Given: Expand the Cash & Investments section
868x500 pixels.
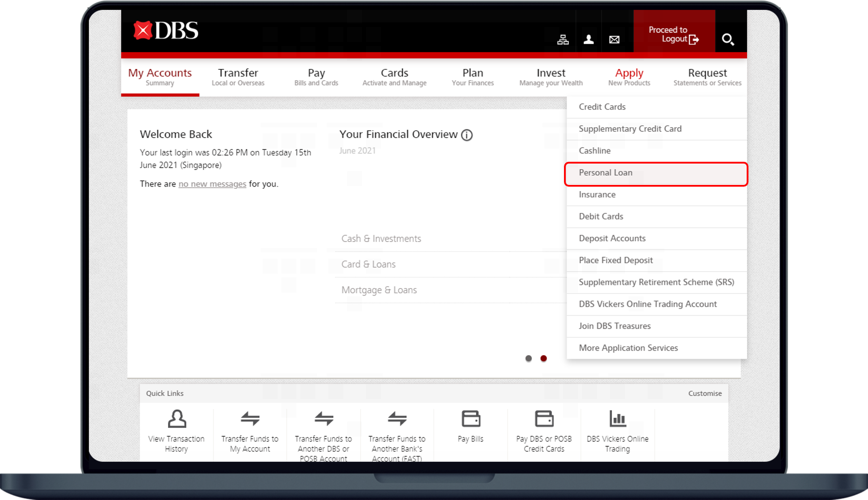Looking at the screenshot, I should pyautogui.click(x=381, y=239).
